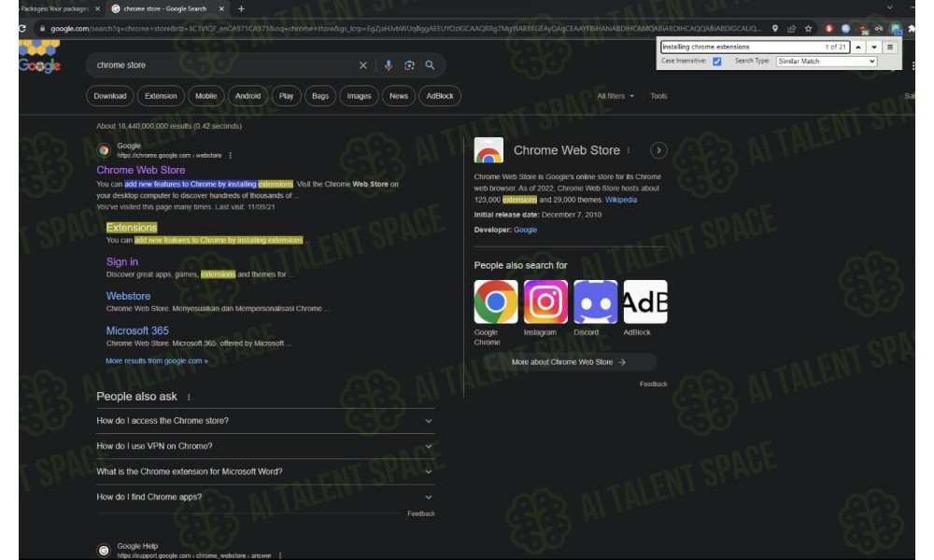Open three-dot menu beside Google Help result
Image resolution: width=934 pixels, height=560 pixels.
point(280,555)
